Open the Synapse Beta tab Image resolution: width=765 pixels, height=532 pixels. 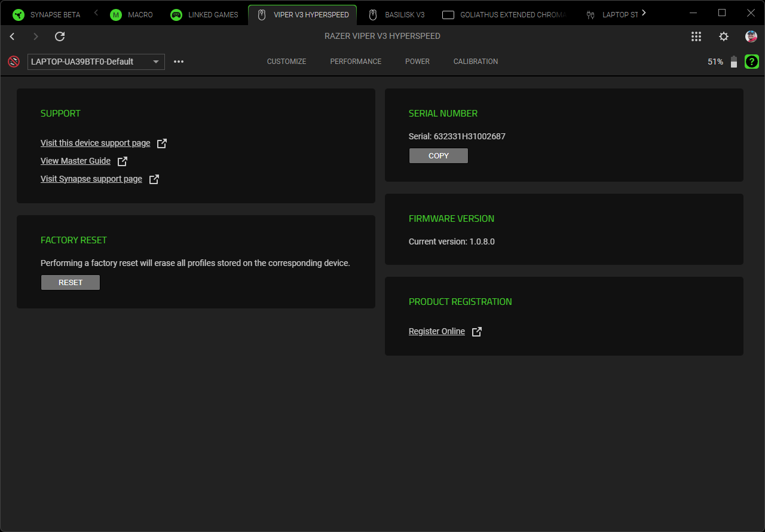click(x=47, y=14)
